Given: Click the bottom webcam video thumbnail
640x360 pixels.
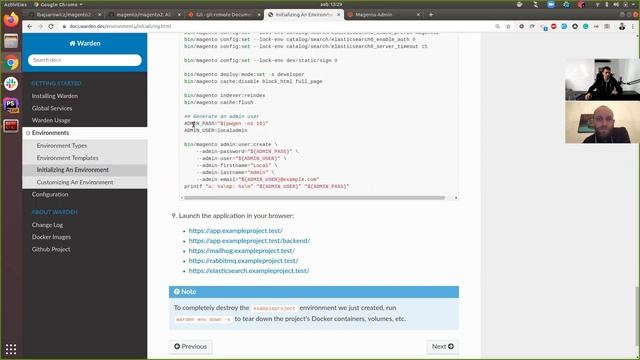Looking at the screenshot, I should point(602,122).
